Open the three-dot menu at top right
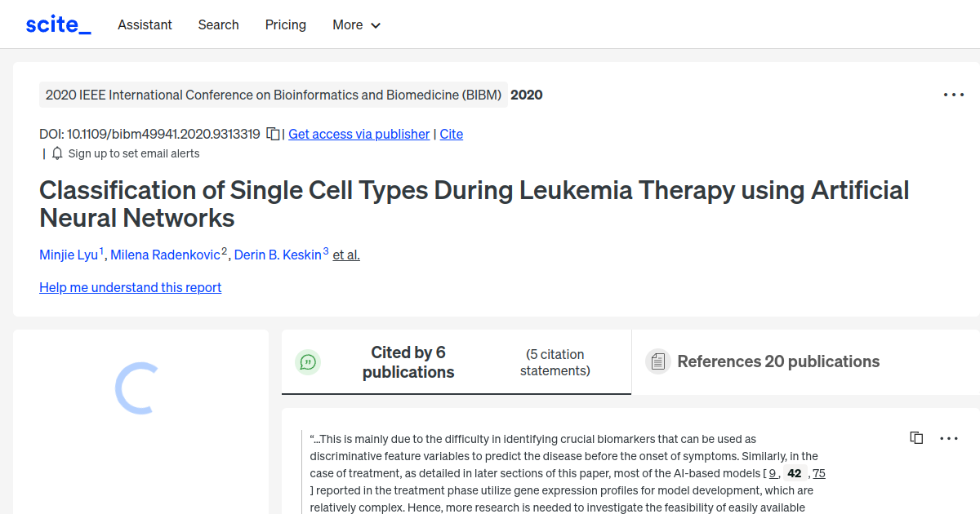Viewport: 980px width, 514px height. click(953, 95)
